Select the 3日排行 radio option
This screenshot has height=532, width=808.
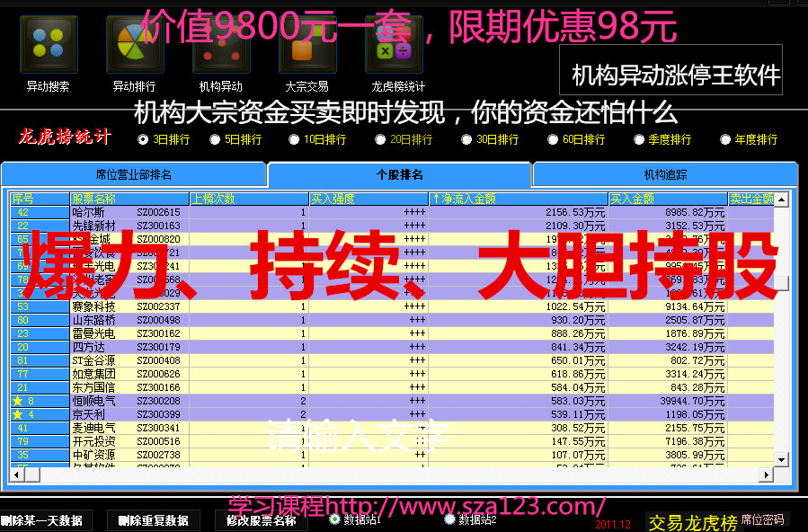[143, 139]
